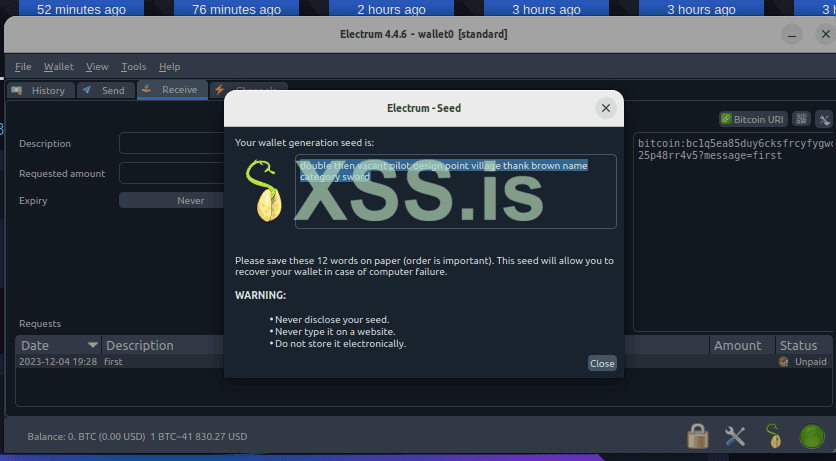This screenshot has height=461, width=836.
Task: Switch to the History tab
Action: click(x=41, y=90)
